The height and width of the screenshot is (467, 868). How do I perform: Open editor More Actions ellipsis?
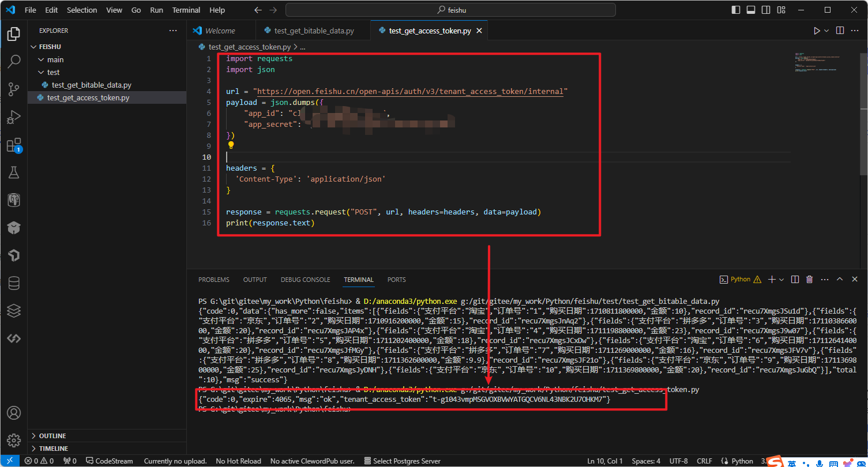[x=855, y=31]
